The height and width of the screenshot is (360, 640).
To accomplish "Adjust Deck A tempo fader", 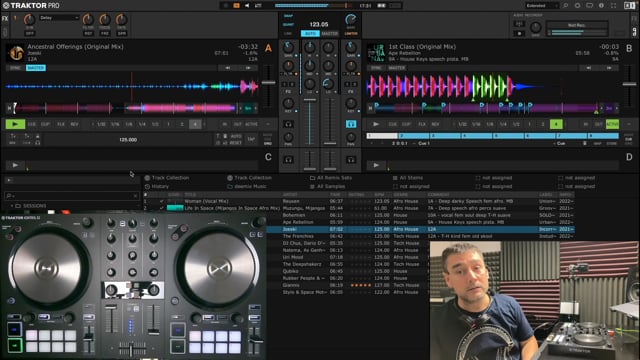I will [x=268, y=83].
